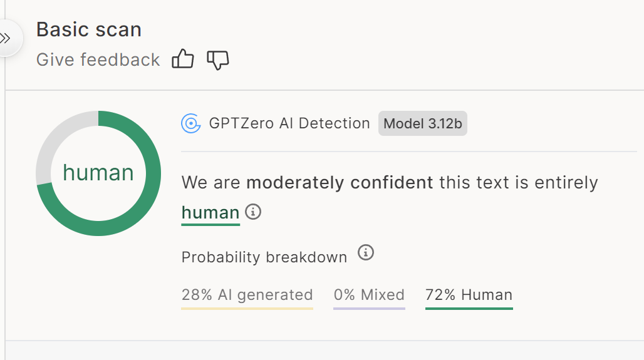Open the underlined green human verdict link

click(210, 213)
